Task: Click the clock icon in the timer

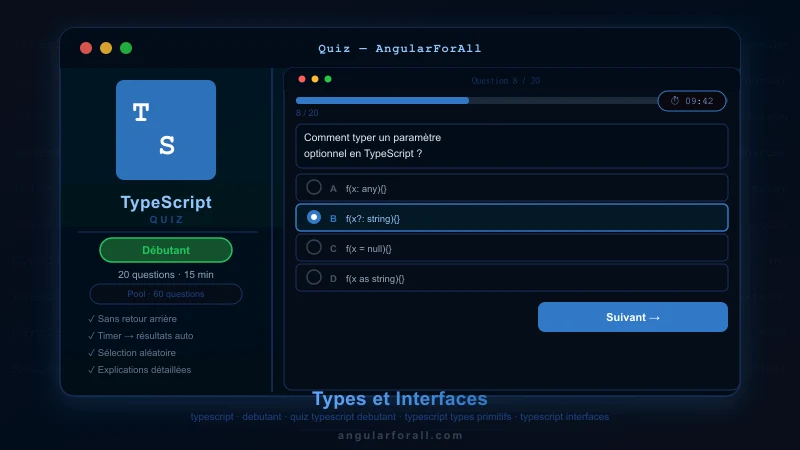Action: pyautogui.click(x=674, y=101)
